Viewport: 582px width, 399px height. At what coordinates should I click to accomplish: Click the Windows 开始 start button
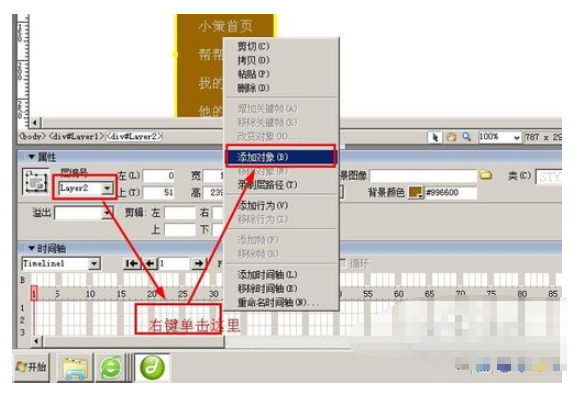tap(31, 367)
